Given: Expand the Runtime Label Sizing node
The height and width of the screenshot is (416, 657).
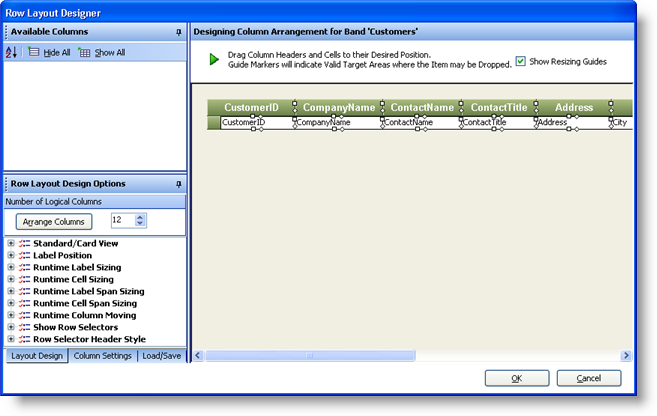Looking at the screenshot, I should click(11, 267).
